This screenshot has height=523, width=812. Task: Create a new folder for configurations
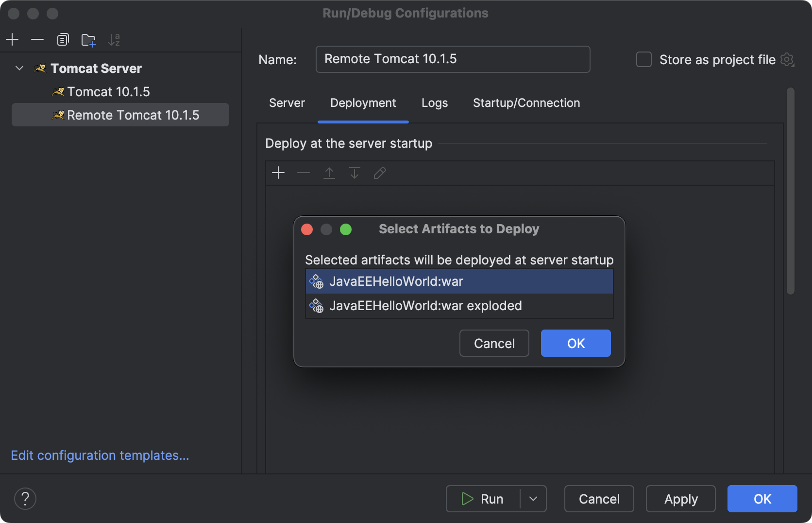click(88, 39)
